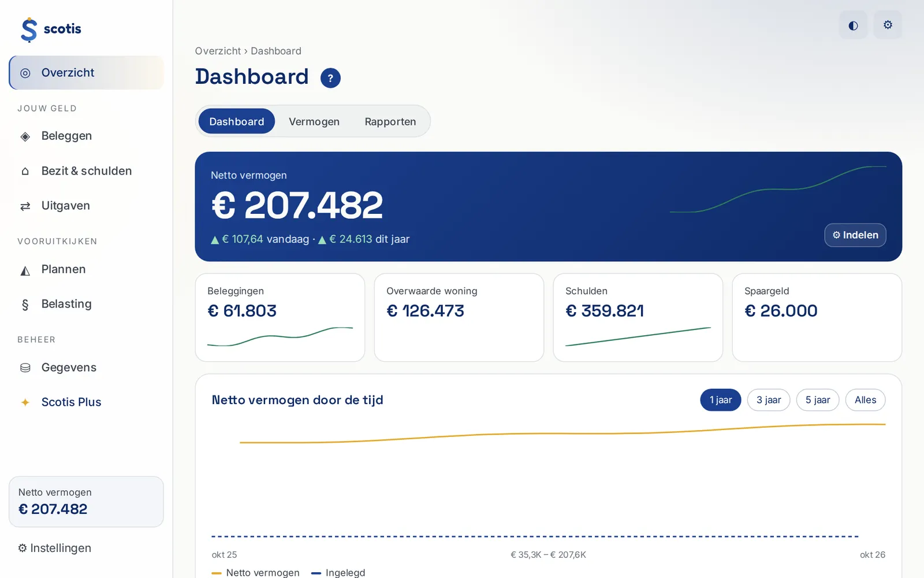924x578 pixels.
Task: Click the Belasting section-sign icon
Action: (25, 305)
